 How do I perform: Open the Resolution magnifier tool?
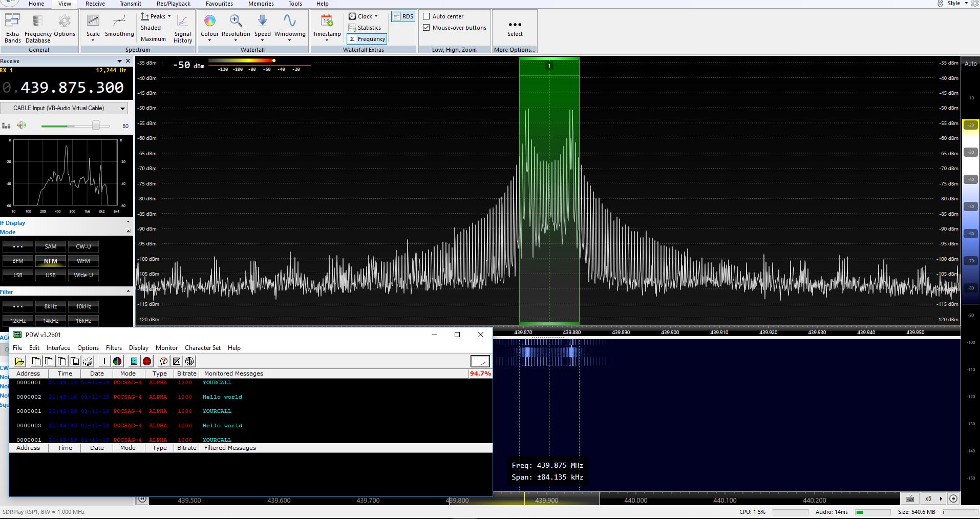click(x=236, y=21)
